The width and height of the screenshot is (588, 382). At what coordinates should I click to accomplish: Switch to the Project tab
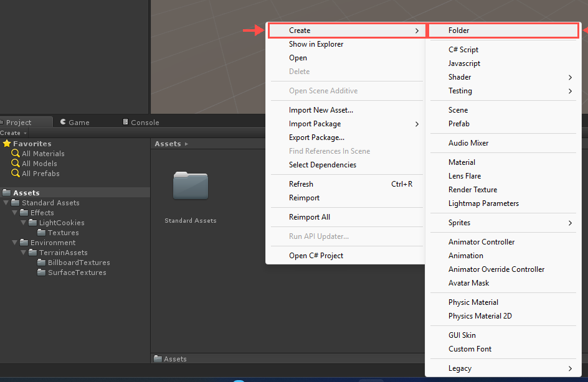(x=26, y=122)
